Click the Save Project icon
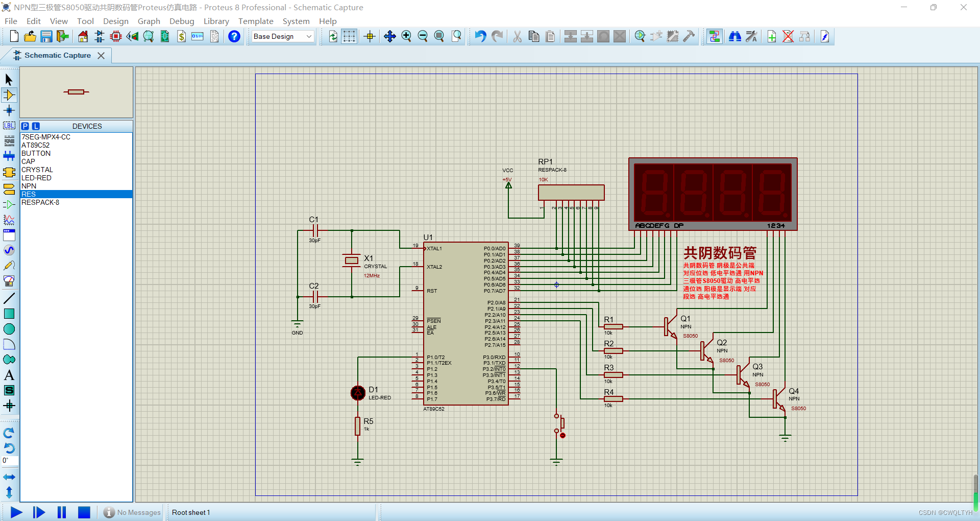Screen dimensions: 980x521 46,36
